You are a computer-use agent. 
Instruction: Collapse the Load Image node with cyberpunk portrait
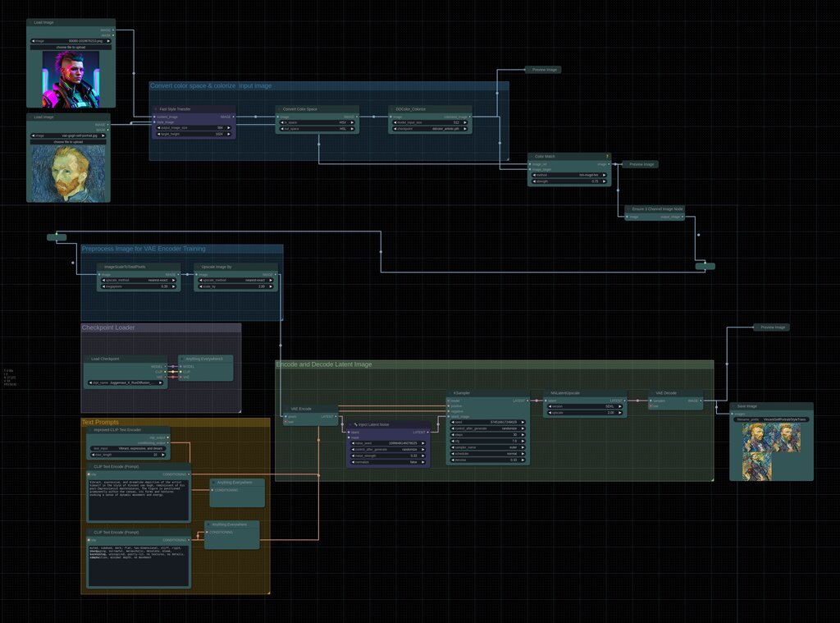30,22
